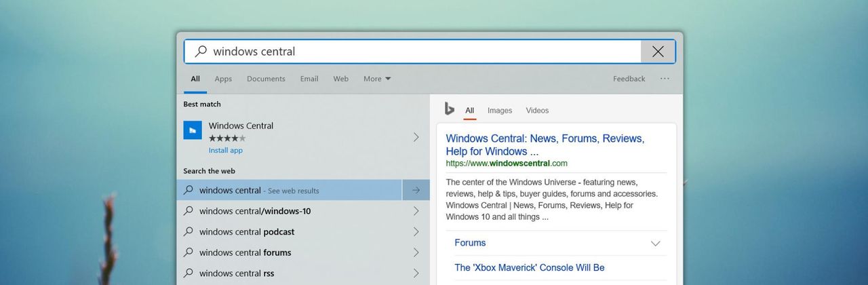The image size is (868, 285).
Task: Open the Windows Central app icon
Action: [x=193, y=130]
